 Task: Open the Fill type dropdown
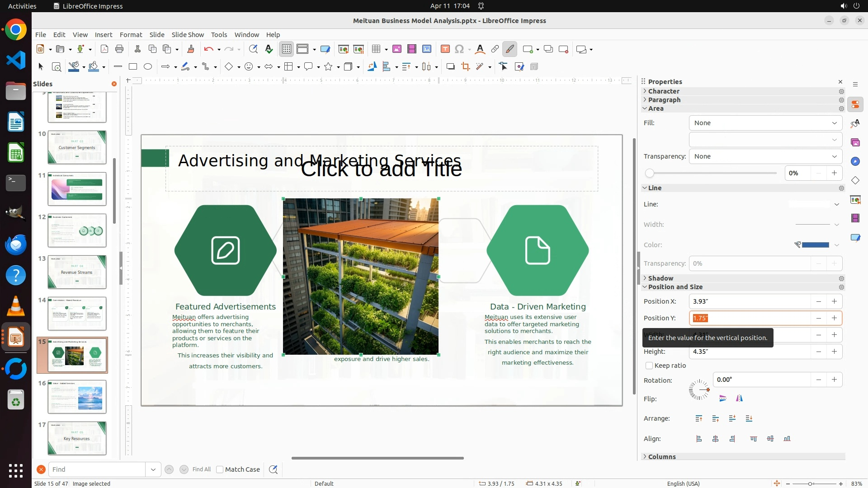click(765, 123)
